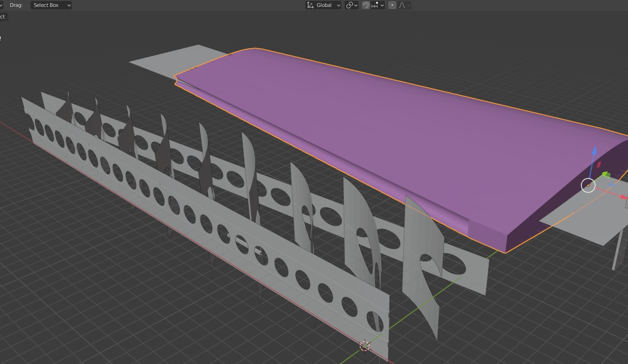Viewport: 628px width, 364px height.
Task: Click the blue Z-axis gizmo arrow
Action: click(595, 151)
